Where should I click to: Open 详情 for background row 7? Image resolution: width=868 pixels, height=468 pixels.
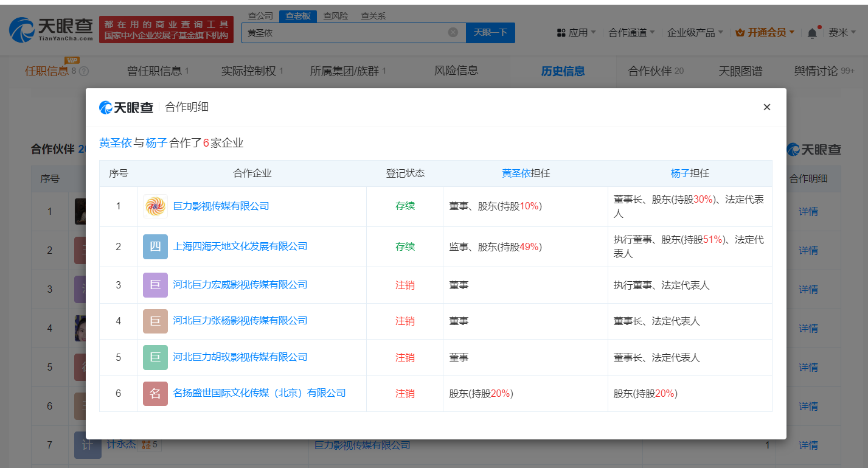click(808, 445)
